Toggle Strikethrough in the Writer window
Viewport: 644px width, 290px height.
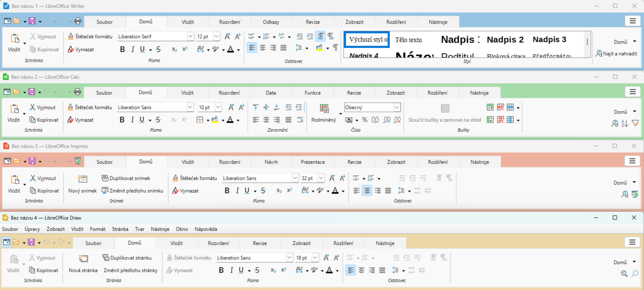coord(159,49)
